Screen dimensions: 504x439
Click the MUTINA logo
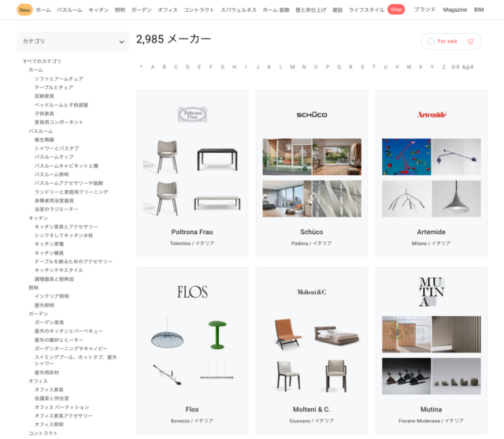point(432,292)
